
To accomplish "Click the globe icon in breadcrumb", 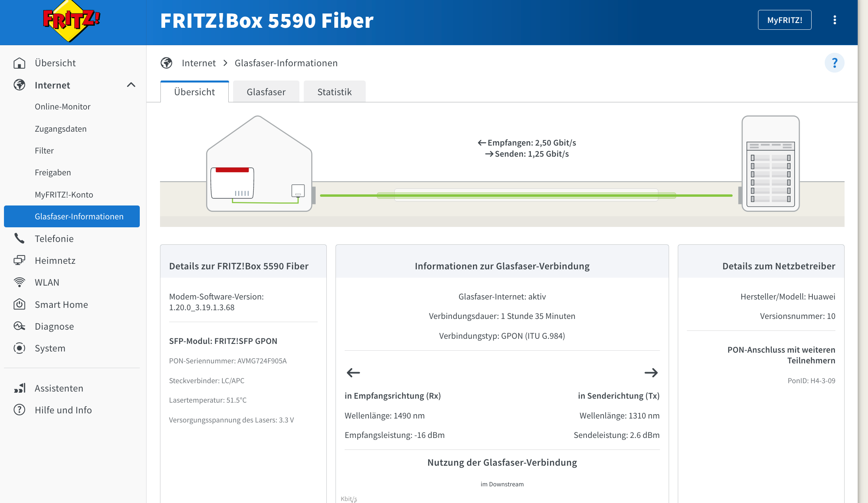I will pos(166,63).
